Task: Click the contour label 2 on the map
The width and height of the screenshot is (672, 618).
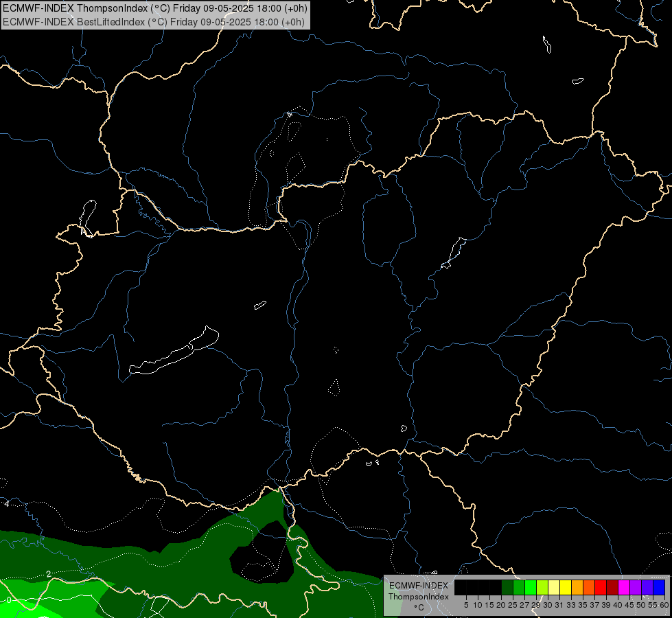Action: pos(49,574)
